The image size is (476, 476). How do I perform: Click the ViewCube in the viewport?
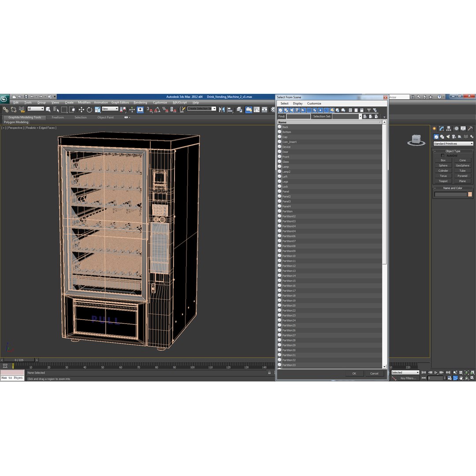click(x=416, y=140)
